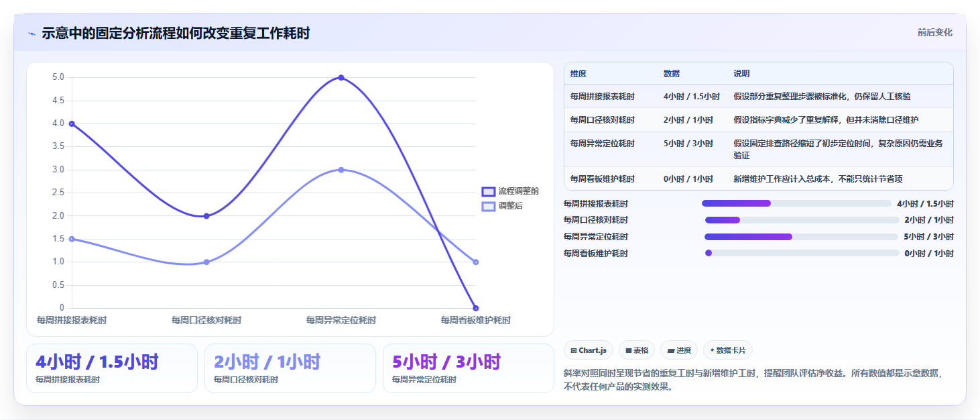Click the 每周口径核对耗时 progress bar
This screenshot has width=980, height=420.
pyautogui.click(x=802, y=220)
